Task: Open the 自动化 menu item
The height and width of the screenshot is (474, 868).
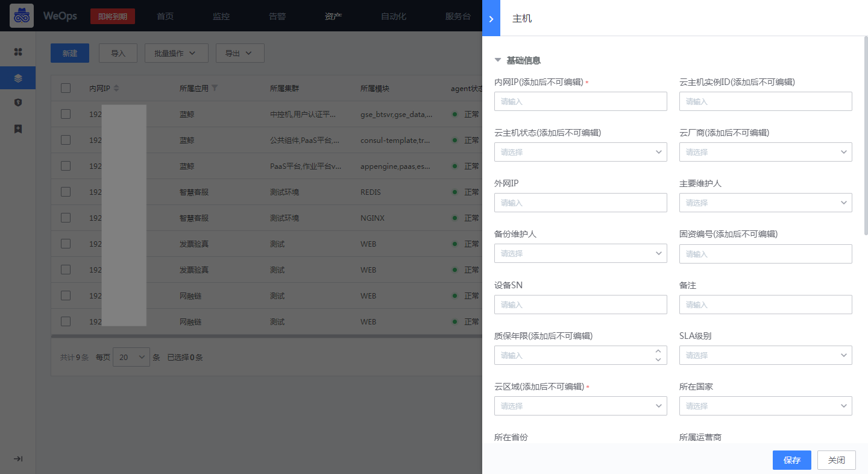Action: click(393, 16)
